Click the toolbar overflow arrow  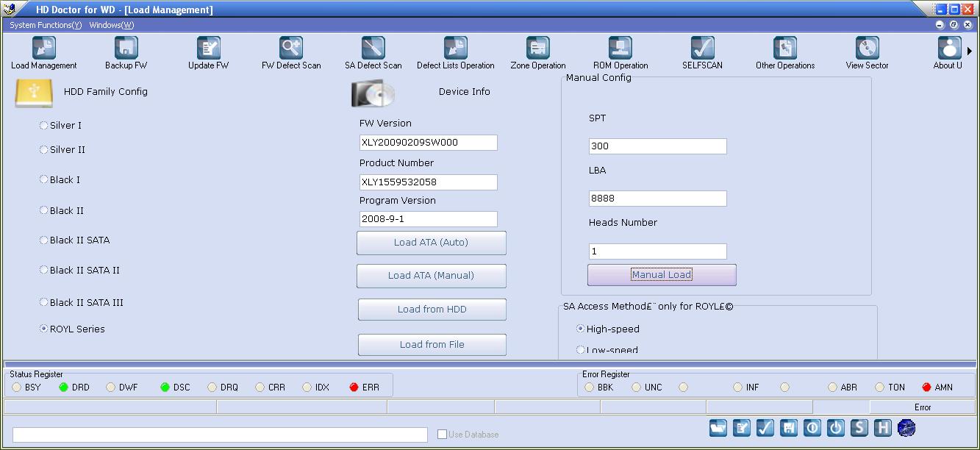click(x=970, y=51)
